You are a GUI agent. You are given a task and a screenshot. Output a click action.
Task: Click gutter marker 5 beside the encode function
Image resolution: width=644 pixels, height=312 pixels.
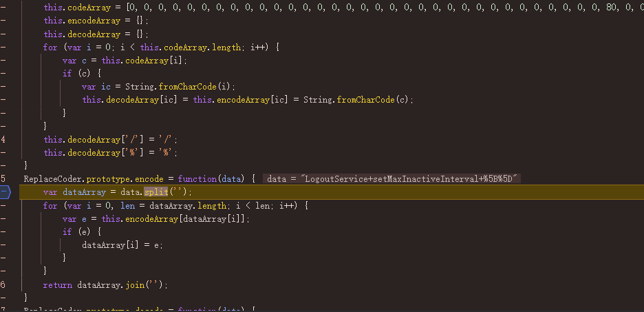(x=4, y=179)
